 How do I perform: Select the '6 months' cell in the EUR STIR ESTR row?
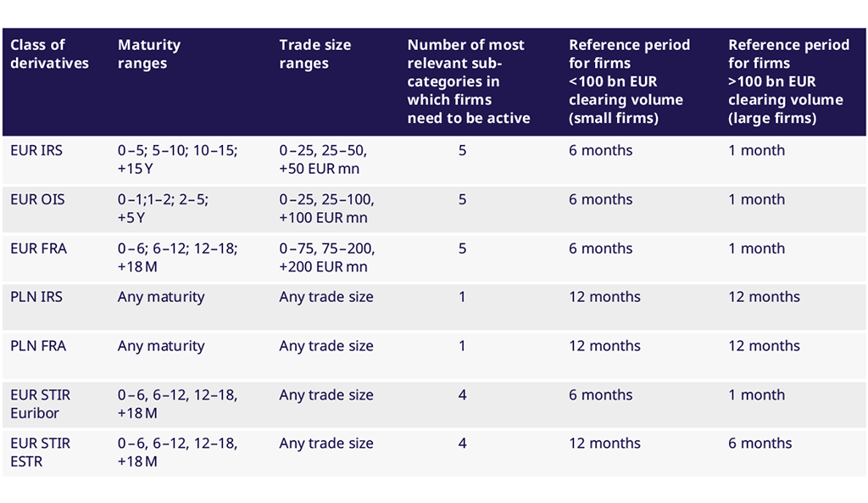pyautogui.click(x=759, y=444)
